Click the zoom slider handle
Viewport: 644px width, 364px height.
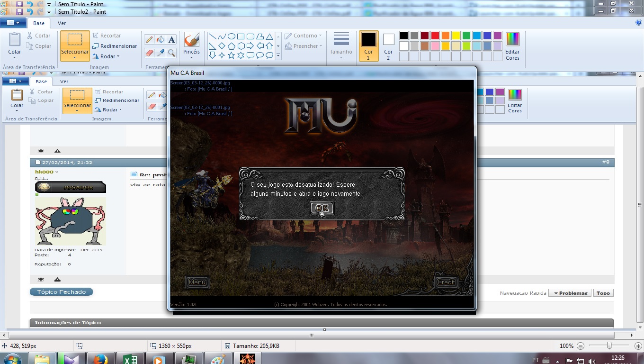tap(609, 346)
